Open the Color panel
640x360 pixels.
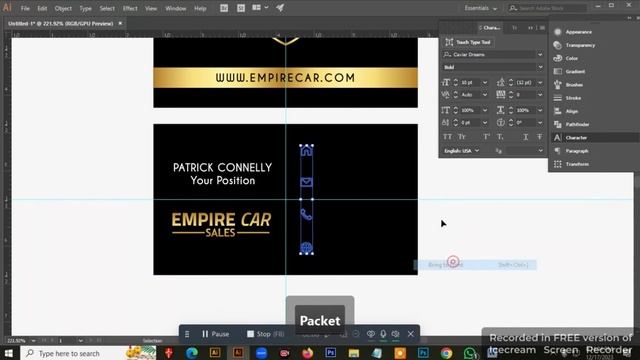(x=566, y=58)
